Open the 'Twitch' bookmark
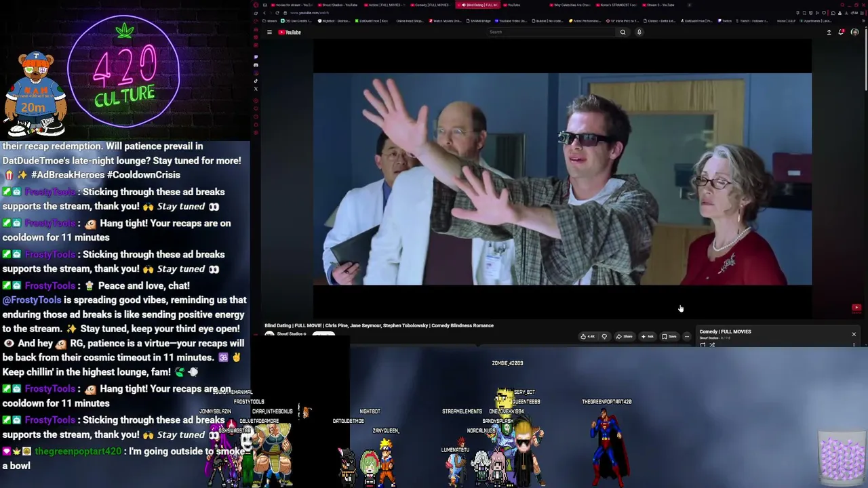Image resolution: width=868 pixels, height=488 pixels. 726,21
